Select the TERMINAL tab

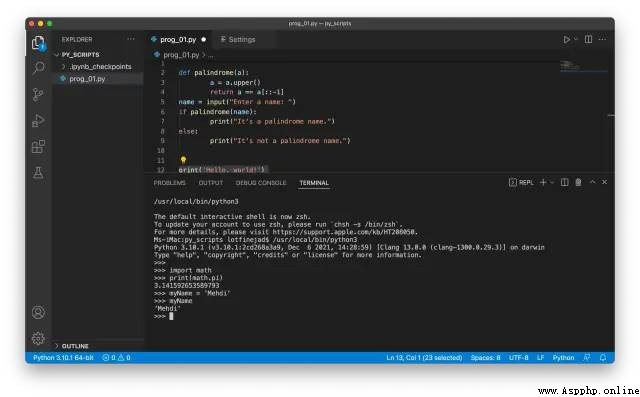314,183
